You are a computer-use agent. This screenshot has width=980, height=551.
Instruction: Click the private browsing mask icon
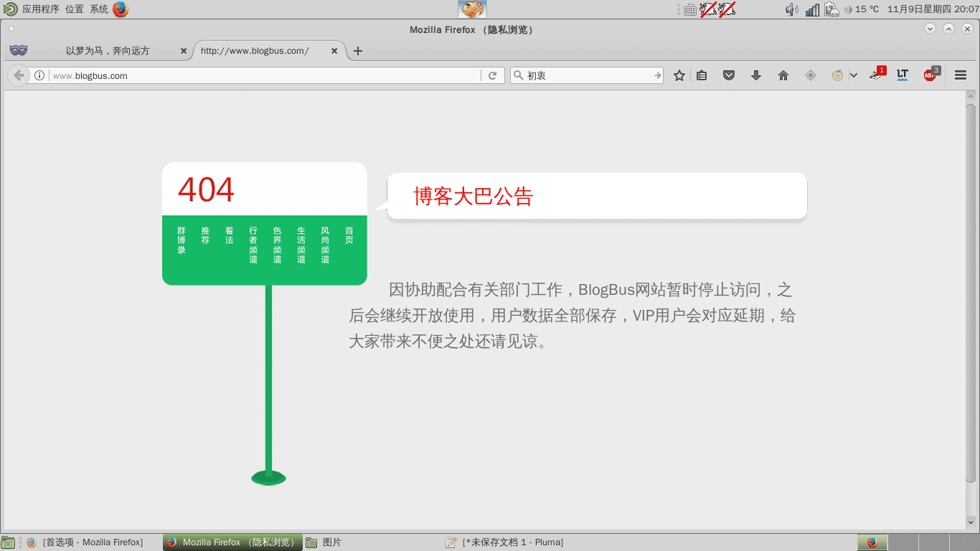pos(18,51)
